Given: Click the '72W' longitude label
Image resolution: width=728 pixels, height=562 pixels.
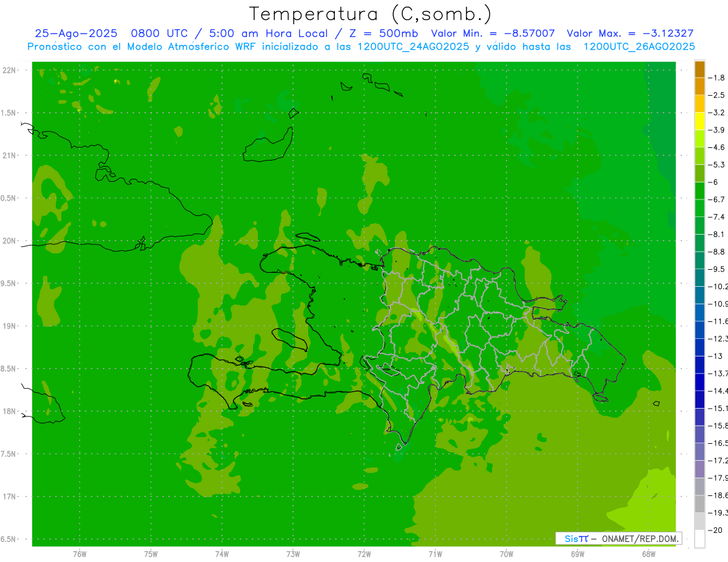Looking at the screenshot, I should pos(364,553).
